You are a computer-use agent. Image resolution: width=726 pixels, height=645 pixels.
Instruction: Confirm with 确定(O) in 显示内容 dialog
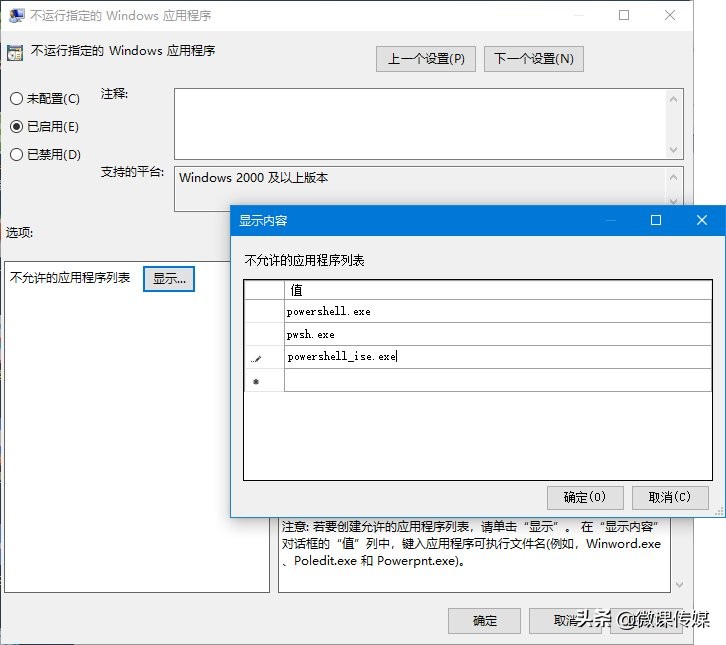coord(585,497)
